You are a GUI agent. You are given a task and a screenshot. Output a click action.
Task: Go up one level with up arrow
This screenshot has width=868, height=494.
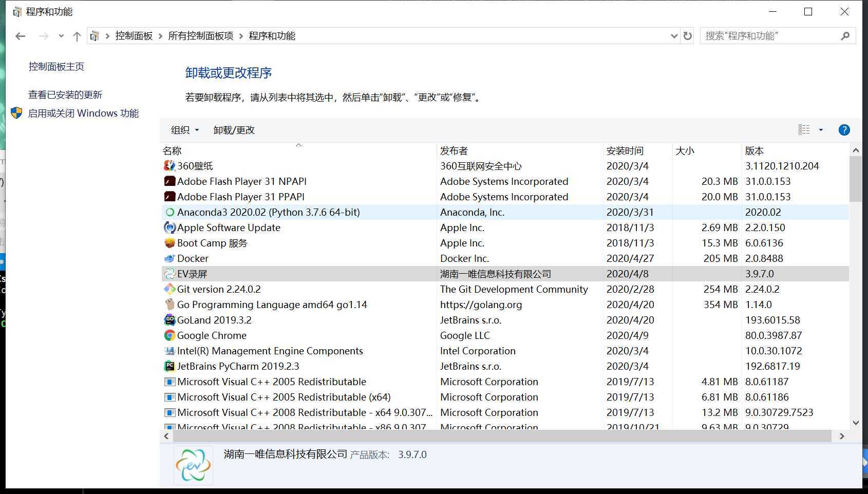click(77, 36)
